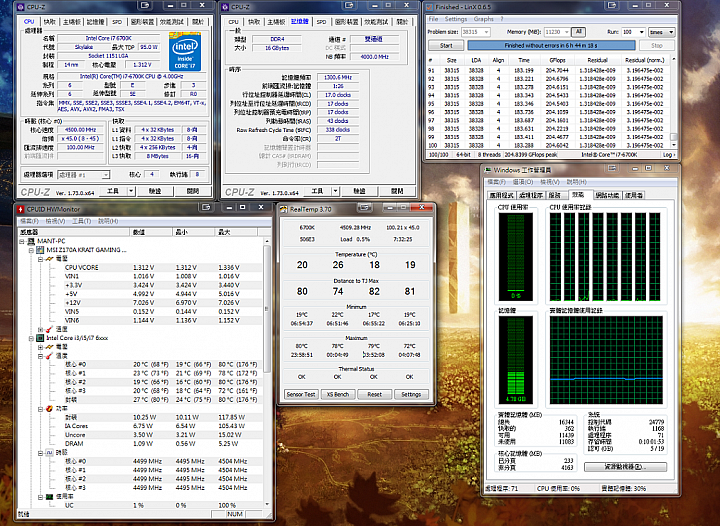This screenshot has height=526, width=720.
Task: Click the MSI Z170A motherboard icon
Action: pyautogui.click(x=40, y=250)
